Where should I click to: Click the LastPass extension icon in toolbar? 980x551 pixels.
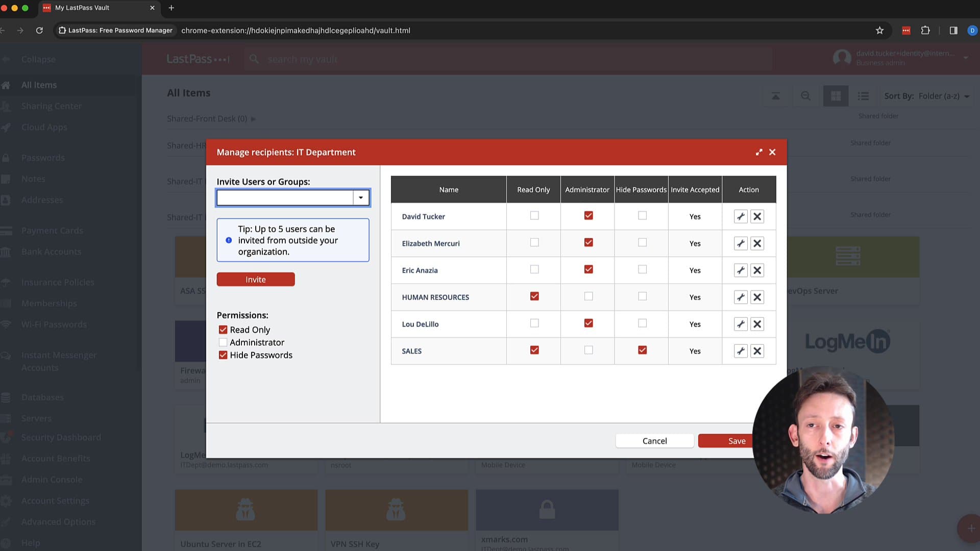906,31
